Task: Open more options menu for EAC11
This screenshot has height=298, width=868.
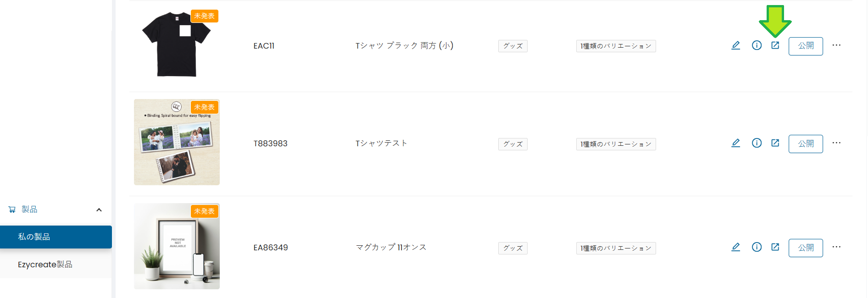Action: point(836,45)
